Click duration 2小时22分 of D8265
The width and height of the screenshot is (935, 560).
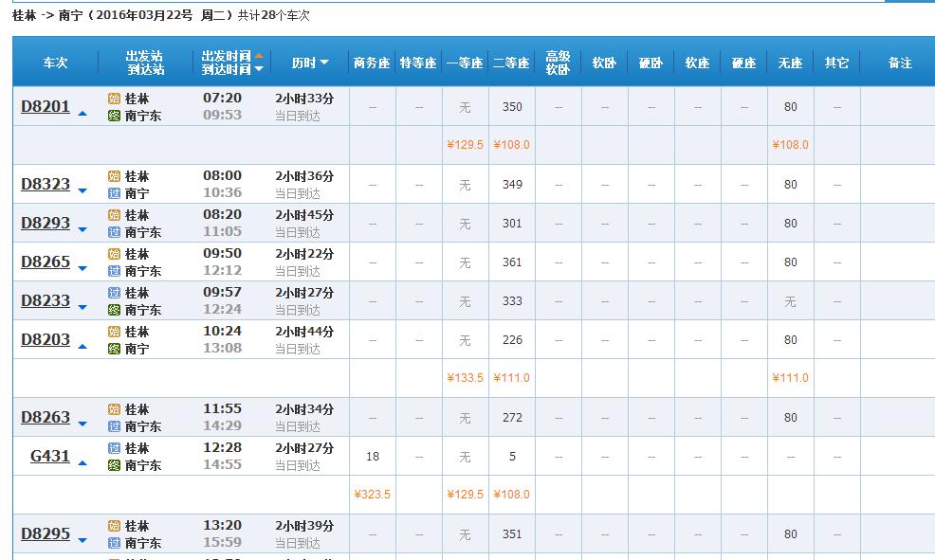(x=304, y=254)
